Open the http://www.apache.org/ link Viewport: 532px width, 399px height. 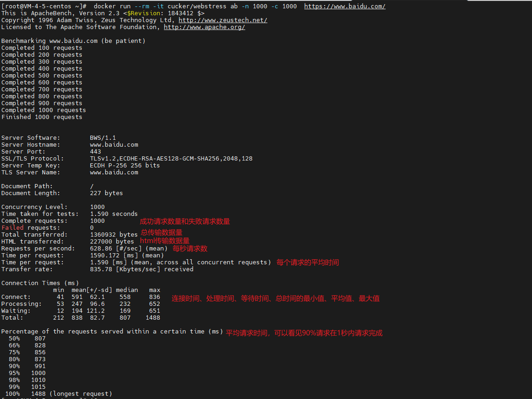pyautogui.click(x=204, y=27)
